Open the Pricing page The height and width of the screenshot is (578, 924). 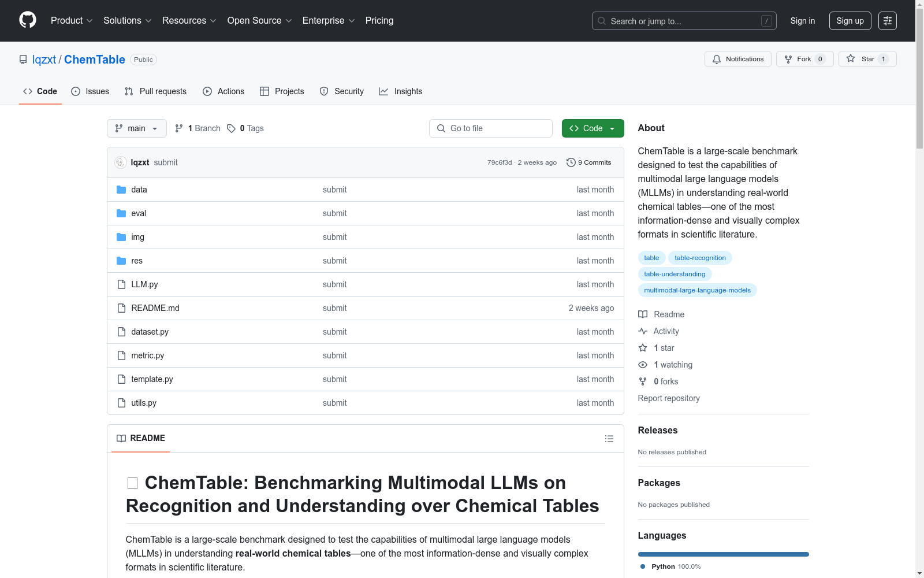(379, 21)
